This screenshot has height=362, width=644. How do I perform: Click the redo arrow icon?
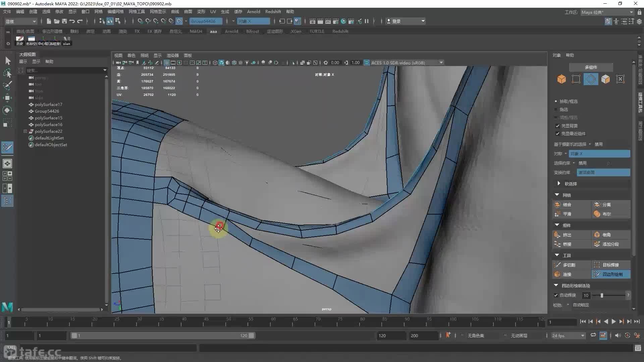pos(80,21)
